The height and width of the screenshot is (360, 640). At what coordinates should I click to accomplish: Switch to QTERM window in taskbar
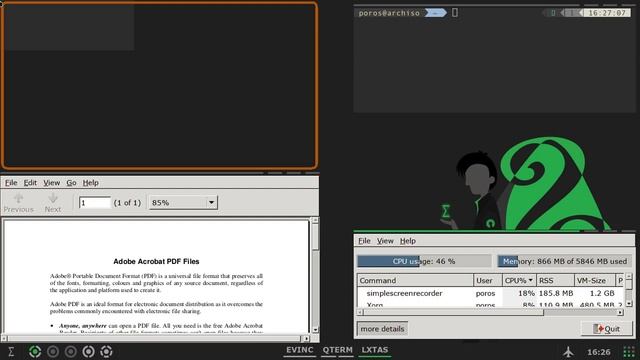[x=338, y=350]
